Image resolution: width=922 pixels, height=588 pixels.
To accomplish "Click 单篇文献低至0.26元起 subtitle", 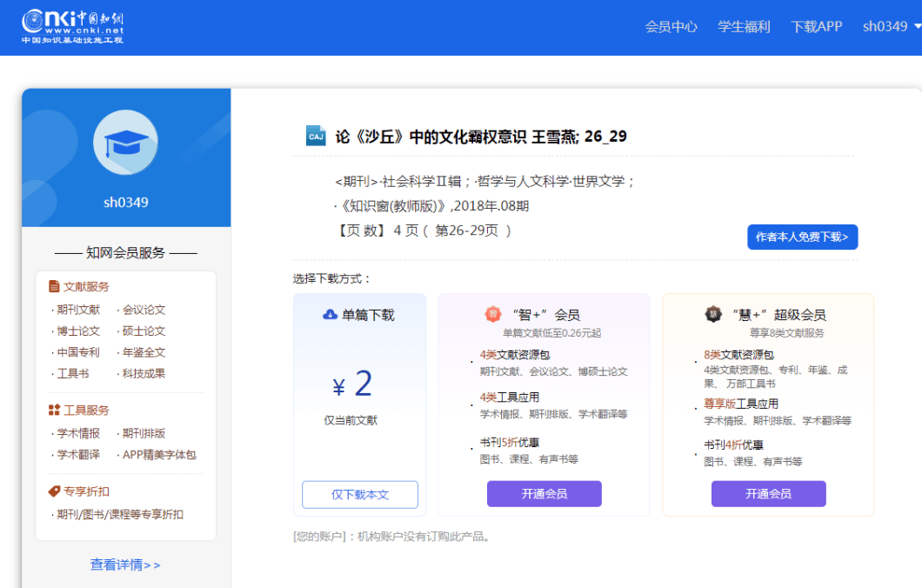I will (x=551, y=333).
